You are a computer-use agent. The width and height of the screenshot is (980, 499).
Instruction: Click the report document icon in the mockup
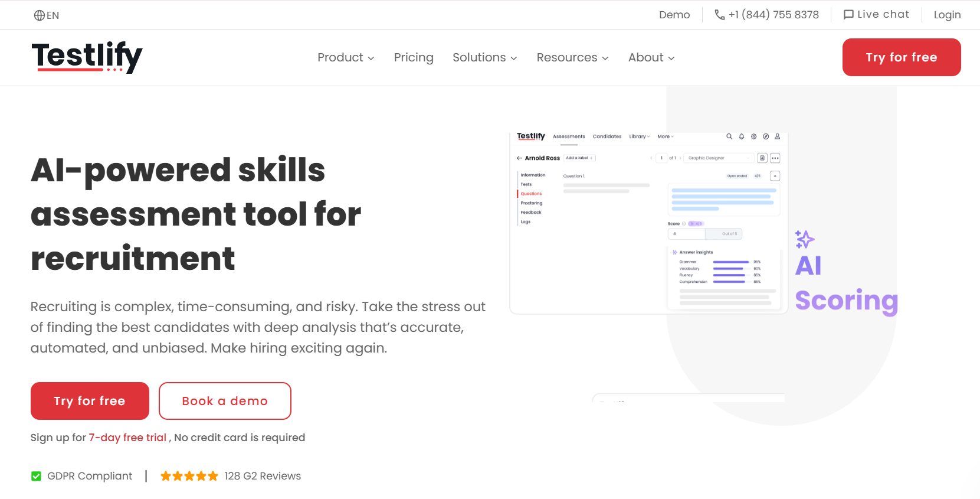pyautogui.click(x=762, y=158)
